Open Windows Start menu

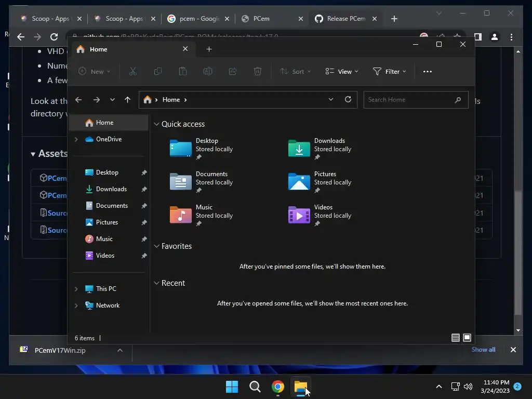(x=232, y=387)
